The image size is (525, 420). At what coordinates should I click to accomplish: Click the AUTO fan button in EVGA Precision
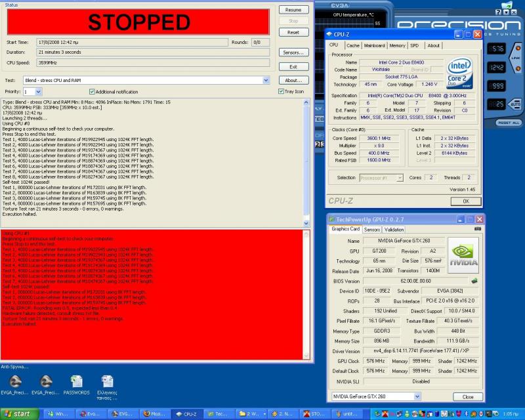pyautogui.click(x=515, y=104)
